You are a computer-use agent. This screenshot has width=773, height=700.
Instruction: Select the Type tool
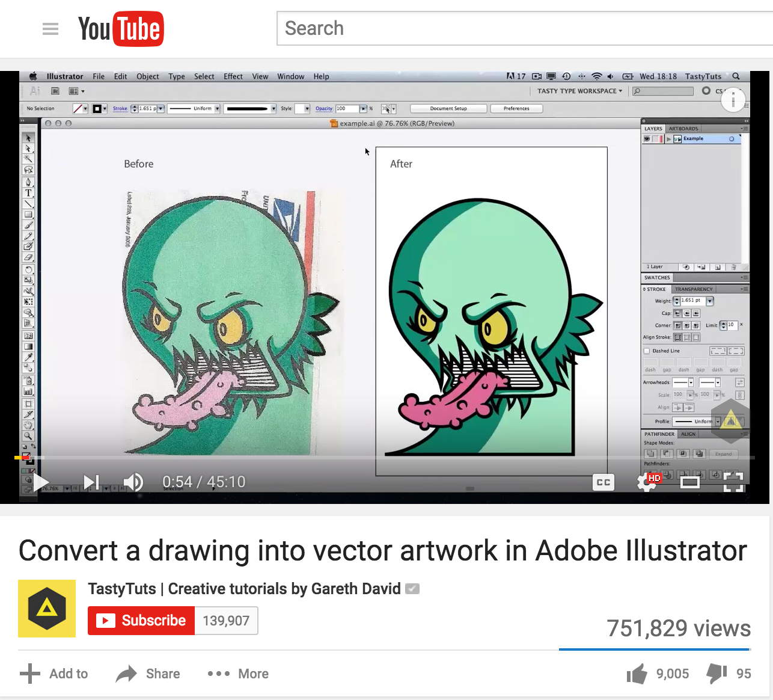click(28, 193)
